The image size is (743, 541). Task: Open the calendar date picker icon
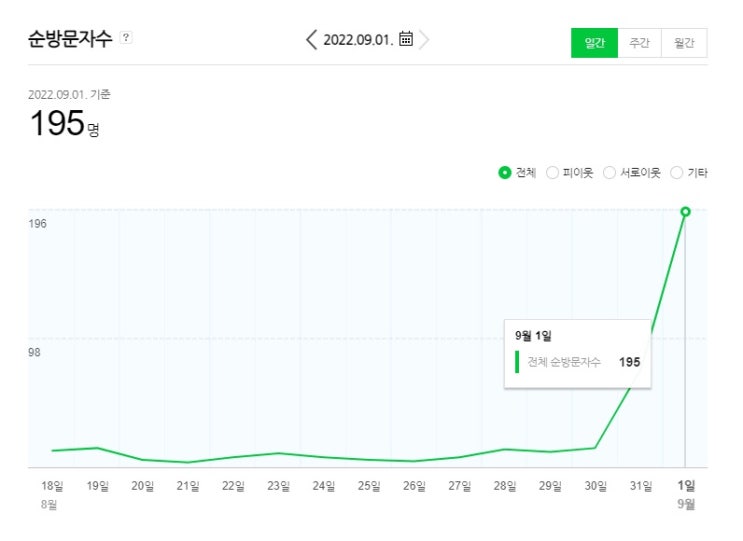pos(406,38)
